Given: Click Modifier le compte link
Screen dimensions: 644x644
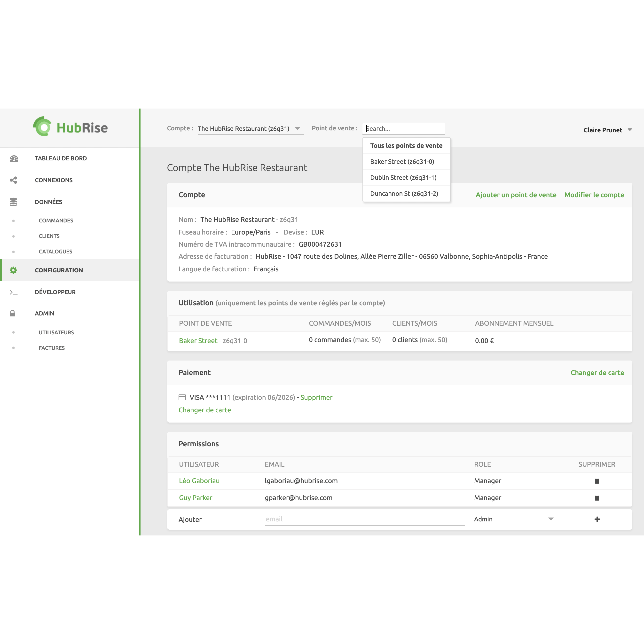Looking at the screenshot, I should click(594, 195).
